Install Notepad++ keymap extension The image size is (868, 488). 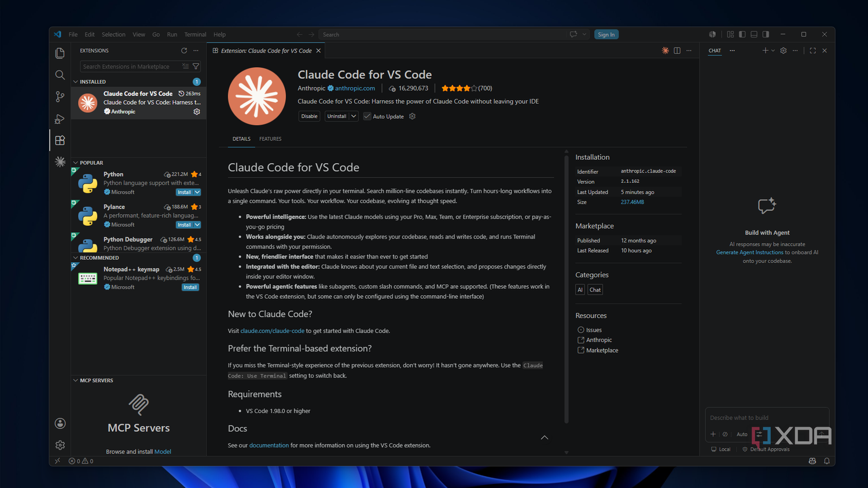point(190,287)
